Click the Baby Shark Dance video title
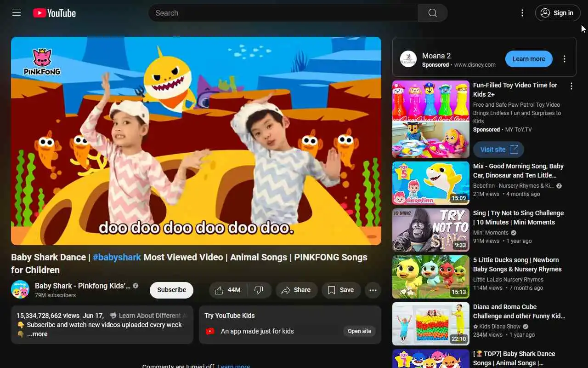 point(189,264)
